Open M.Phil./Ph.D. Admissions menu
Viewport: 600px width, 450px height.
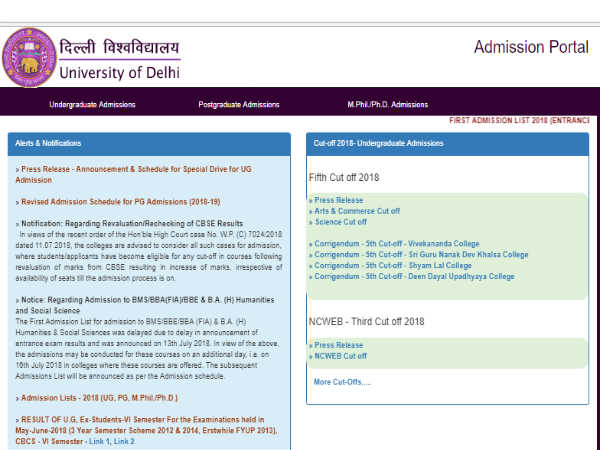coord(387,104)
